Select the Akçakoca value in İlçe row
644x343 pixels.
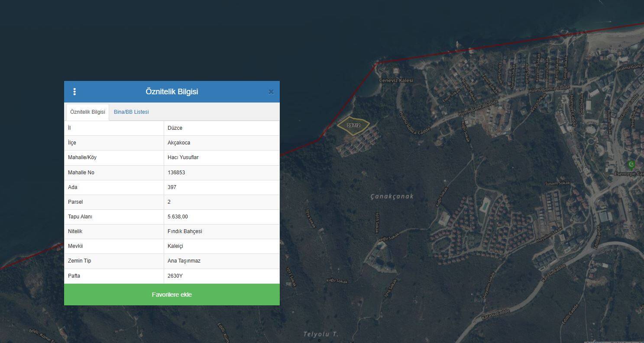[179, 143]
